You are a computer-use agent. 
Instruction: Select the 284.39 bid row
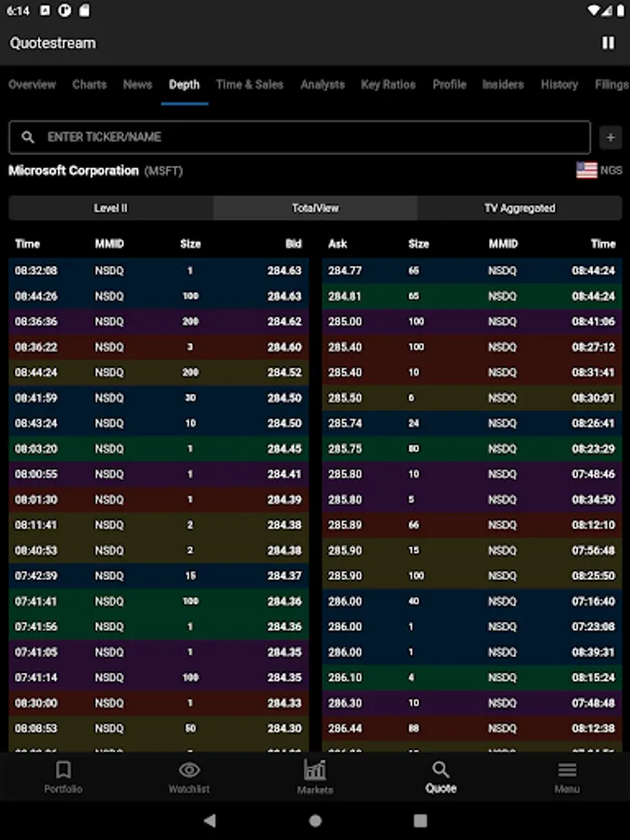click(x=159, y=500)
